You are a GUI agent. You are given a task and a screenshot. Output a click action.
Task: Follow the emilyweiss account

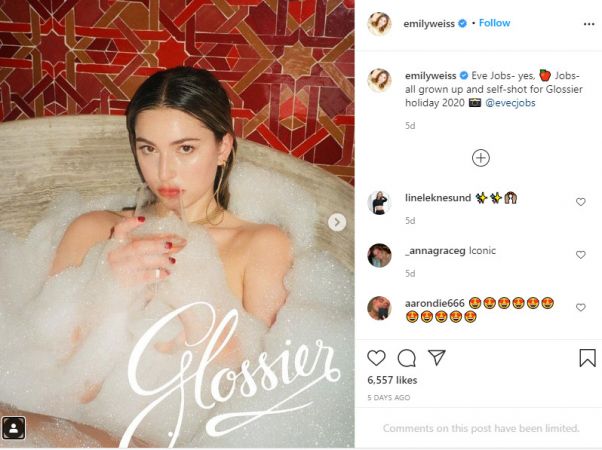coord(494,23)
